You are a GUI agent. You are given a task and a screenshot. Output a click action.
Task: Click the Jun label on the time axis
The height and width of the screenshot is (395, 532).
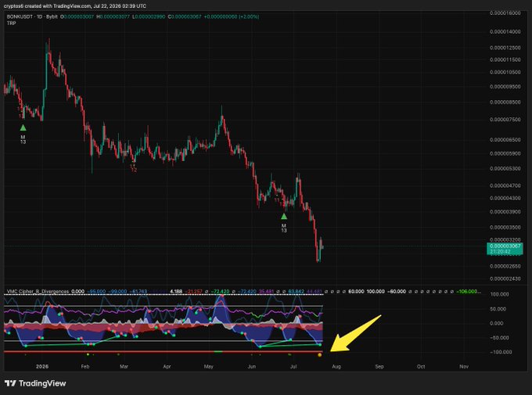pyautogui.click(x=252, y=366)
